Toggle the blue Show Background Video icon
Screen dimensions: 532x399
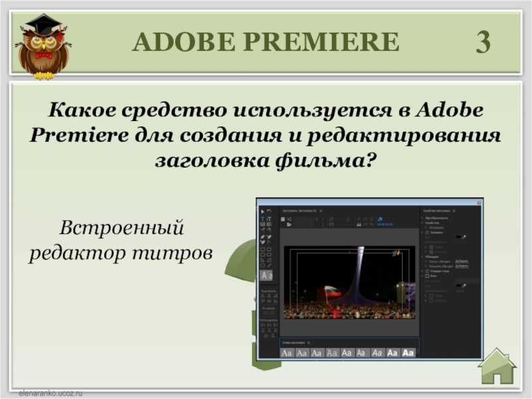(x=380, y=219)
